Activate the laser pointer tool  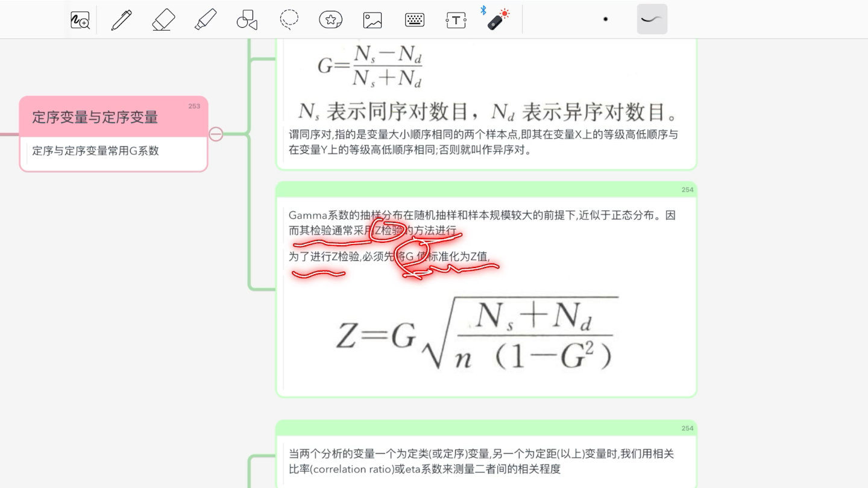point(498,19)
